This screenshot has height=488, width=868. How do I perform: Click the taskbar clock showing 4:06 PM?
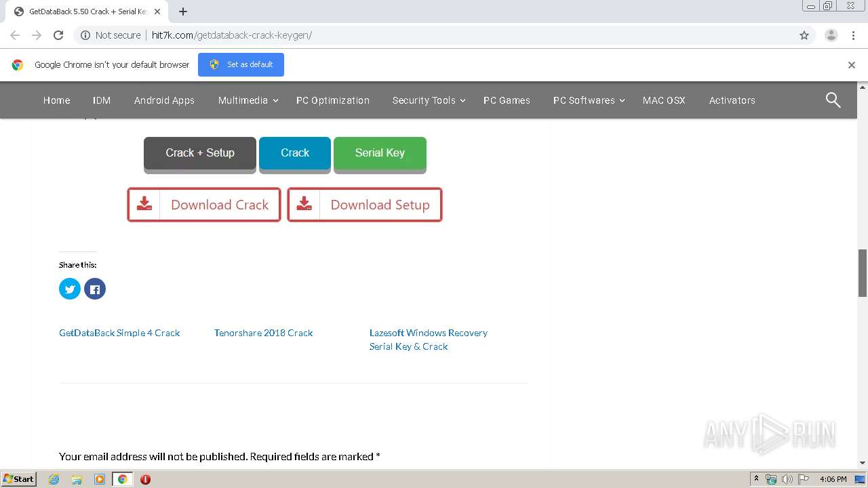833,479
